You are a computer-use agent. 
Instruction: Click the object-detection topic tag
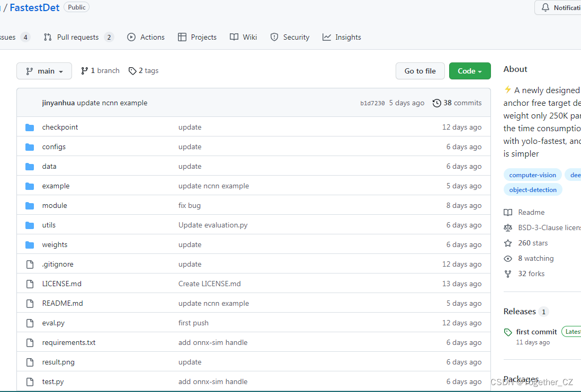click(533, 190)
